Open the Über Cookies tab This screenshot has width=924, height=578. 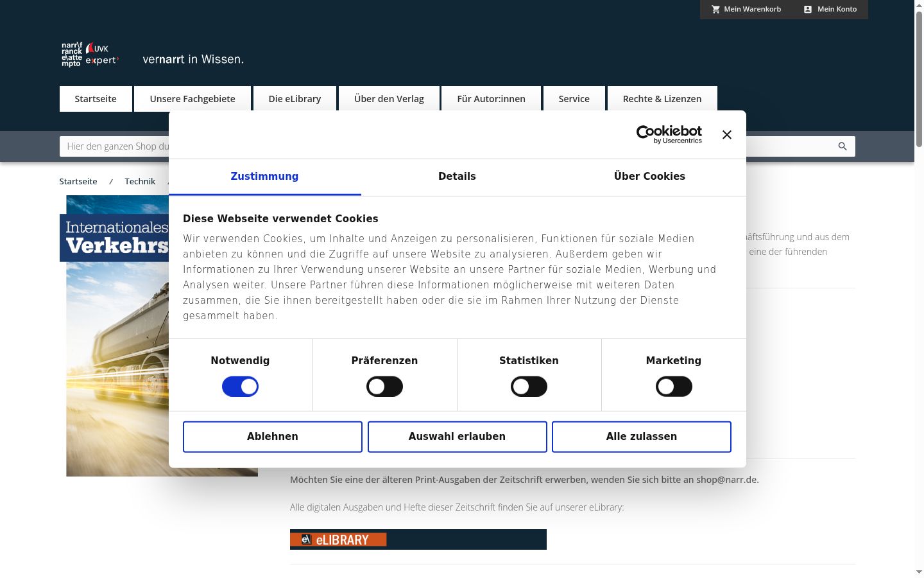pyautogui.click(x=649, y=177)
